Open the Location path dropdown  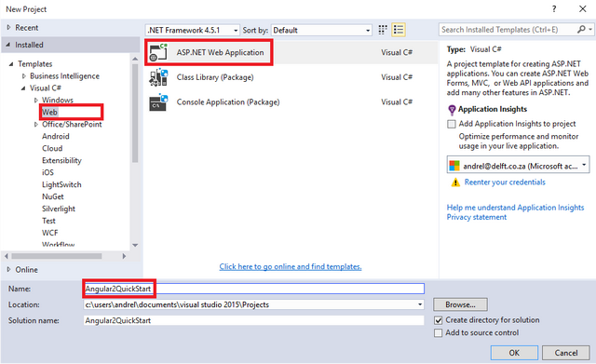[x=420, y=304]
